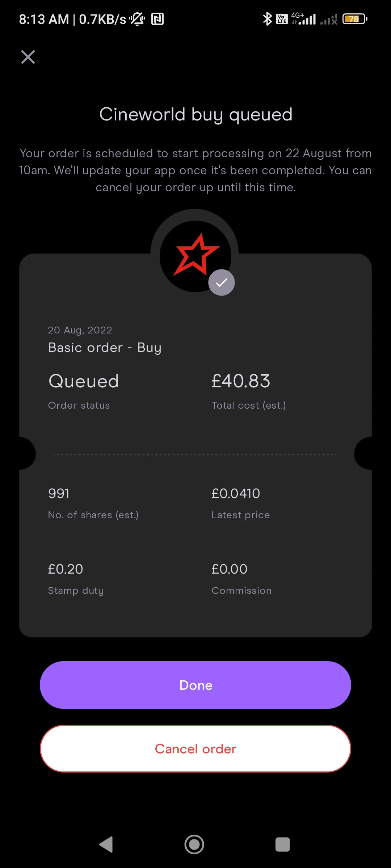Tap the Cineworld buy queued heading
Screen dimensions: 391x868
[x=196, y=115]
